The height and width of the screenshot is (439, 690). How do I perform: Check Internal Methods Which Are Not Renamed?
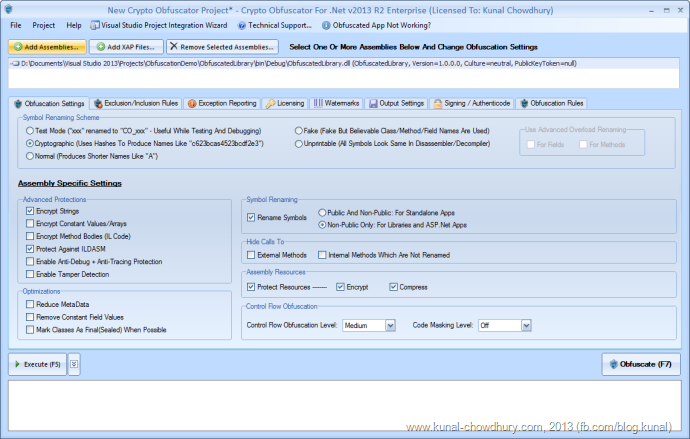[323, 255]
